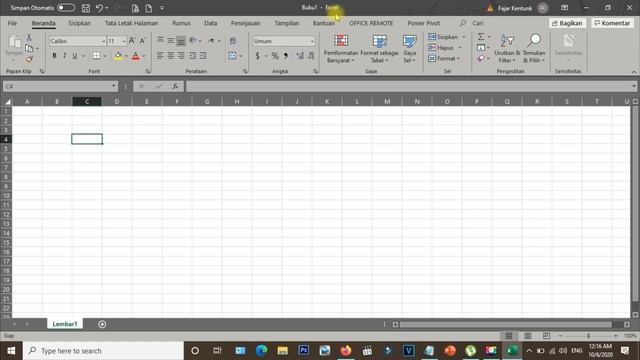Click the Windows taskbar search box
640x360 pixels.
(104, 351)
